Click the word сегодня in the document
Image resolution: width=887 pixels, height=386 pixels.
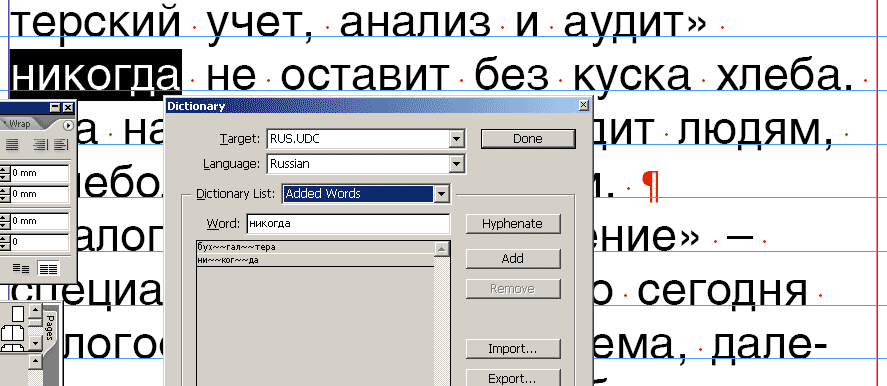tap(722, 293)
